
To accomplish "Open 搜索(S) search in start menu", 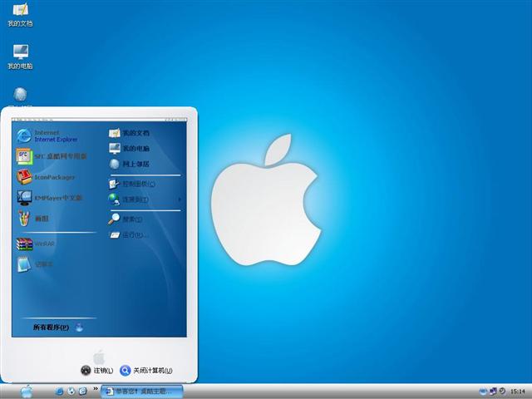I will pos(125,219).
